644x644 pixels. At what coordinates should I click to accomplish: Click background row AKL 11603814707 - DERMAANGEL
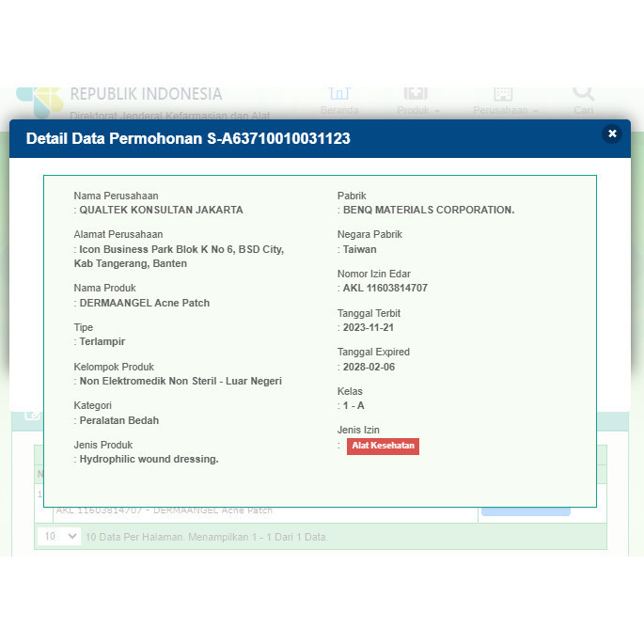(165, 510)
